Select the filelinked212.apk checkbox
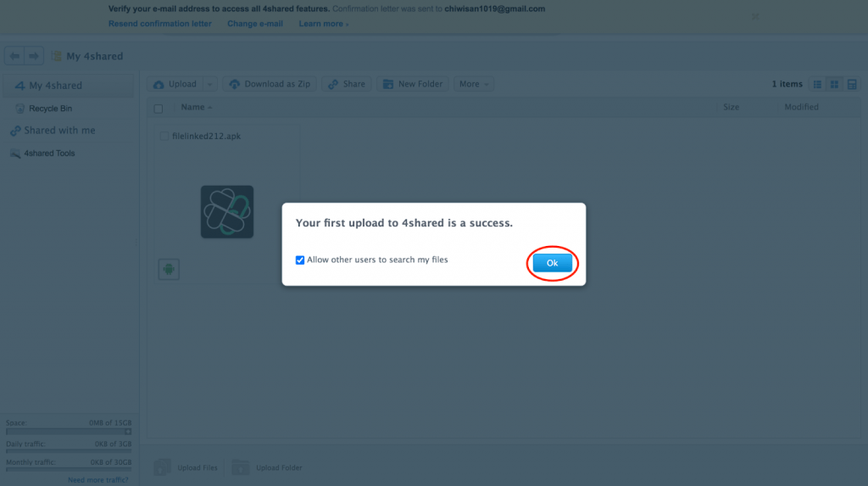The width and height of the screenshot is (868, 486). (x=164, y=137)
